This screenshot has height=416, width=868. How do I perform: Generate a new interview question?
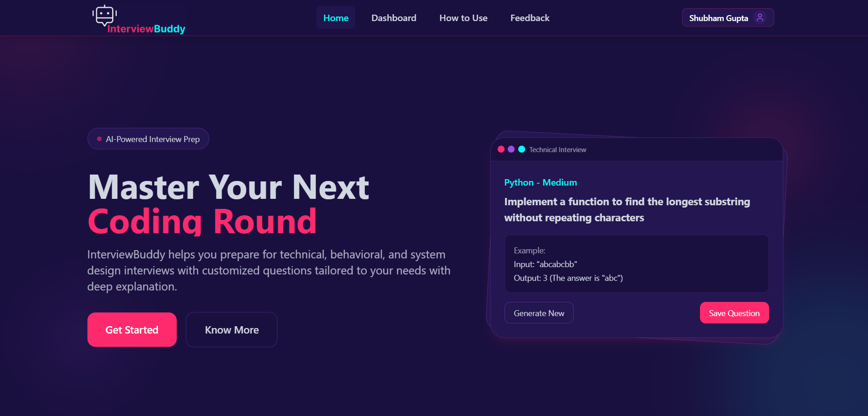coord(539,313)
